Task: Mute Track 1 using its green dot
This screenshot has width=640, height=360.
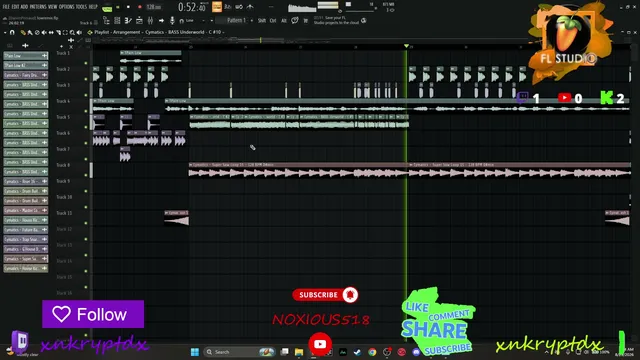Action: tap(86, 63)
